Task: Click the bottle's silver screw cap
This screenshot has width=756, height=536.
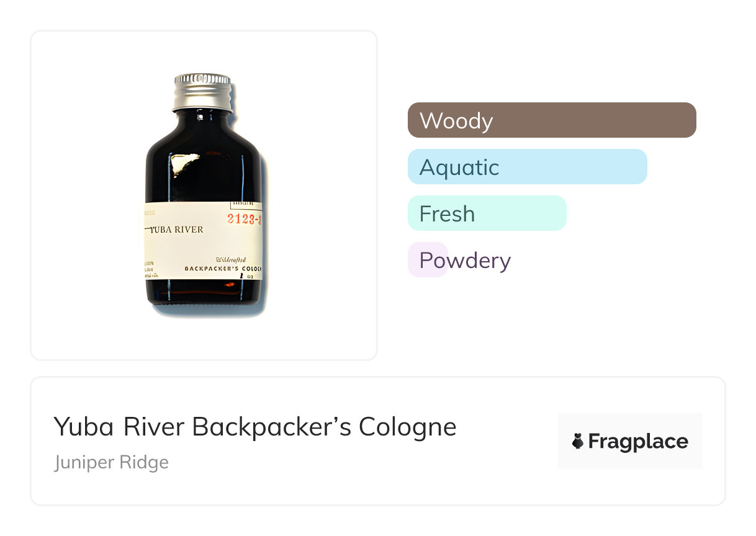Action: point(202,92)
